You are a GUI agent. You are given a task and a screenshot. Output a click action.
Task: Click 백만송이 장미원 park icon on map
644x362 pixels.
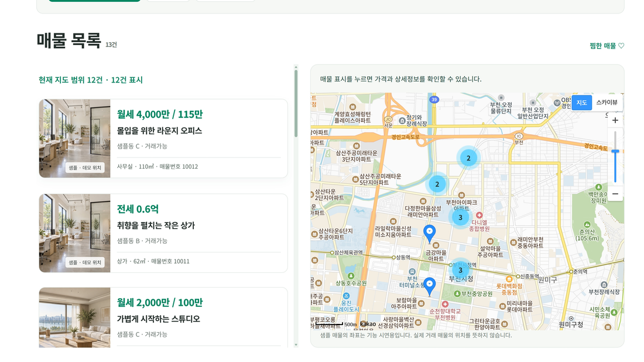(598, 187)
